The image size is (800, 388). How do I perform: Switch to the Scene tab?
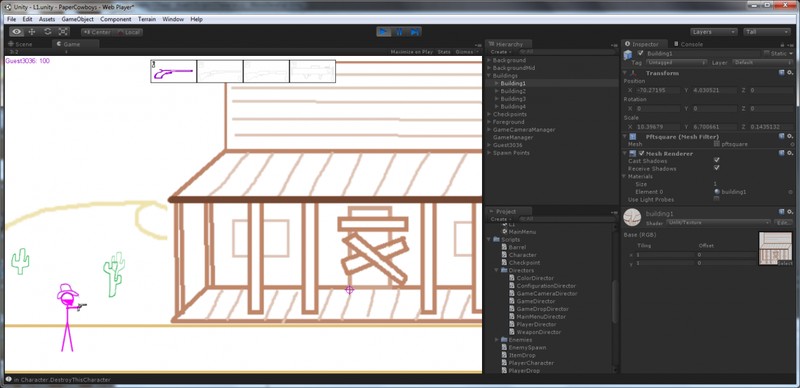point(20,44)
